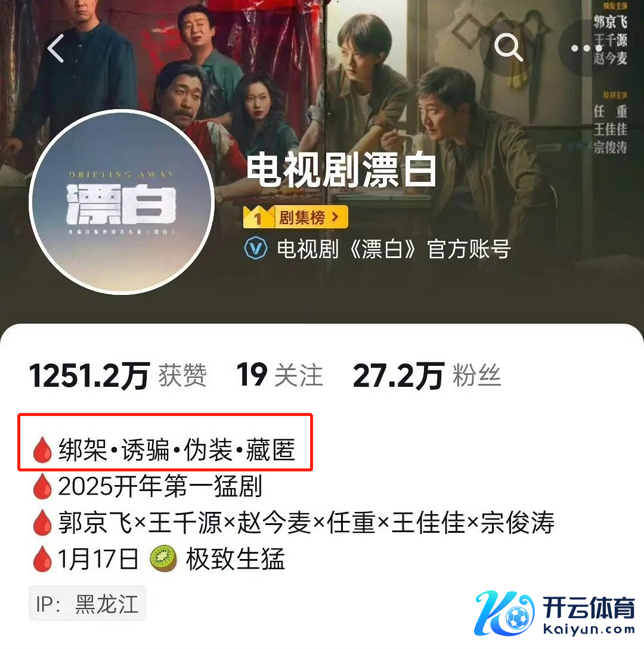Open the 27.2万 粉丝 followers list
This screenshot has width=644, height=649.
click(427, 376)
